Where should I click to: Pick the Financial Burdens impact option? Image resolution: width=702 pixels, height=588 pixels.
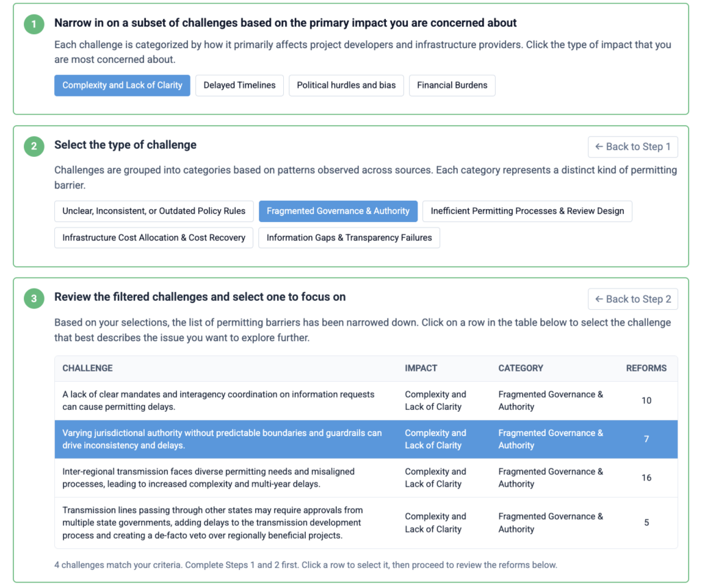click(452, 86)
